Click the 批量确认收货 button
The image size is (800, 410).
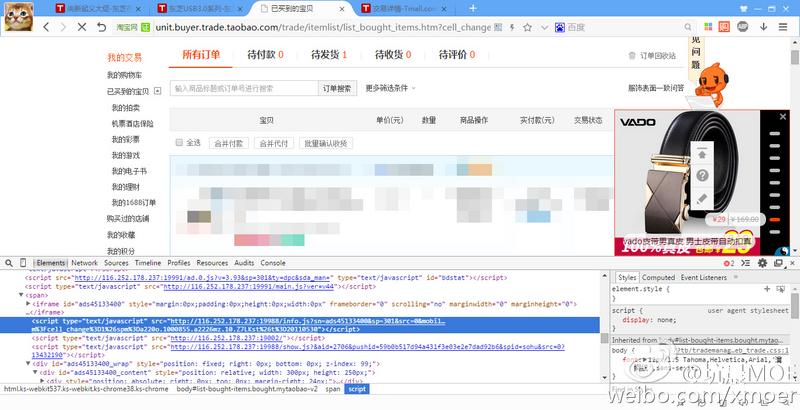326,143
